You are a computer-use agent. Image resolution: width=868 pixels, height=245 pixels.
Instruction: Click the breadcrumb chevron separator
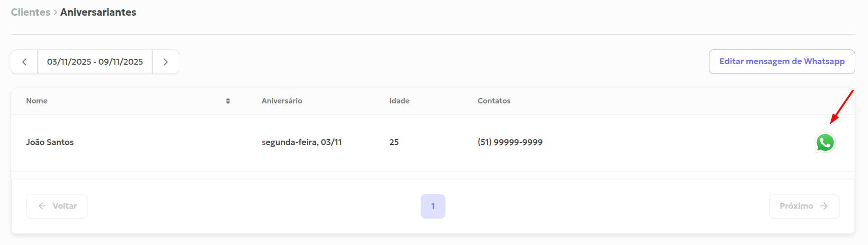tap(55, 13)
